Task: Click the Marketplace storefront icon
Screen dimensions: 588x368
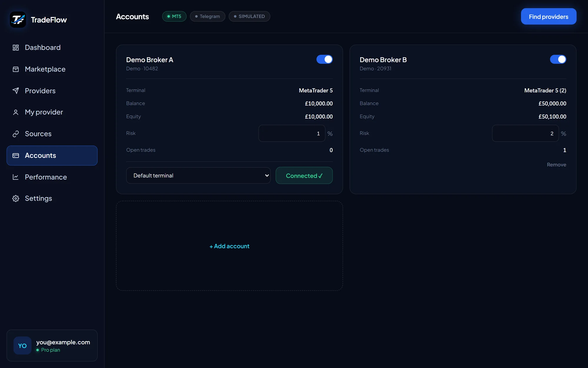Action: pos(16,69)
